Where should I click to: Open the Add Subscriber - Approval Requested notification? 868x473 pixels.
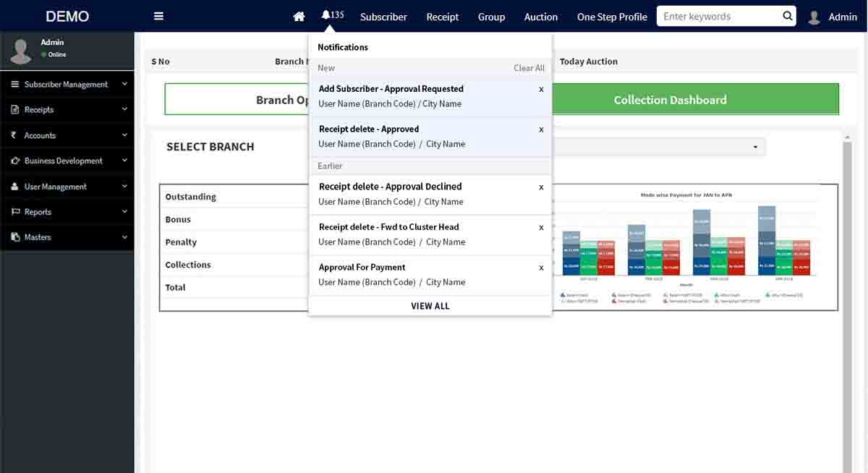(430, 97)
